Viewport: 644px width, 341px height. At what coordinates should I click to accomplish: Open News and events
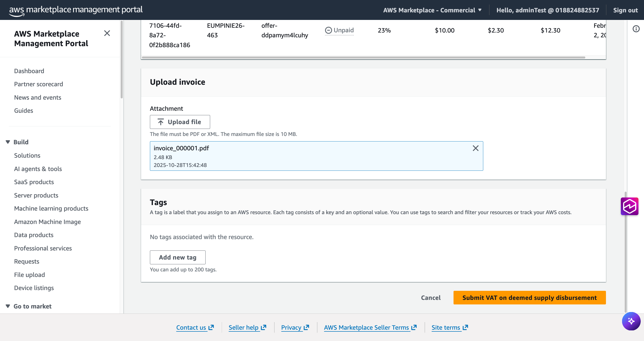coord(38,97)
